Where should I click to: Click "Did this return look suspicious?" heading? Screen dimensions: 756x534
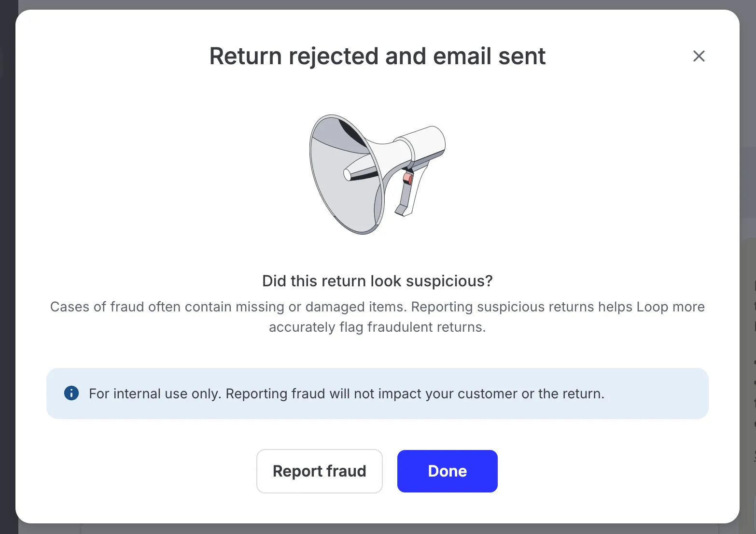click(378, 281)
